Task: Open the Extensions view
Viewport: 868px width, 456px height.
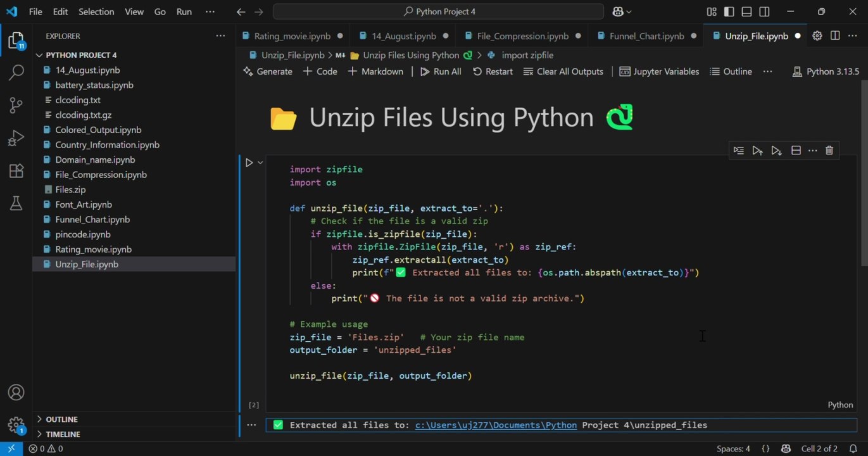Action: coord(16,170)
